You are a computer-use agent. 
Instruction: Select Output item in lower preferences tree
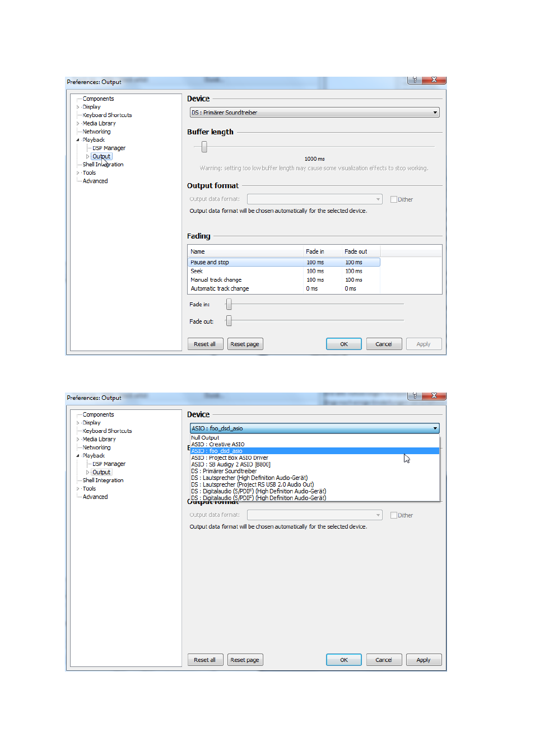(101, 472)
